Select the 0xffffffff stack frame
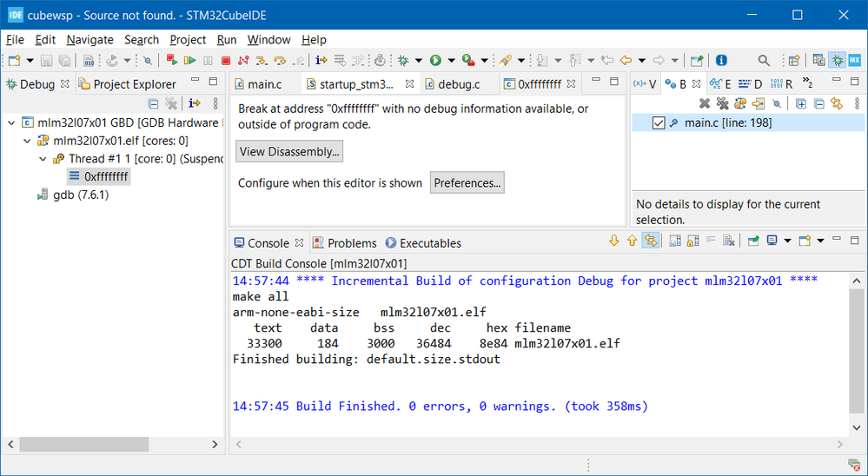 [98, 177]
